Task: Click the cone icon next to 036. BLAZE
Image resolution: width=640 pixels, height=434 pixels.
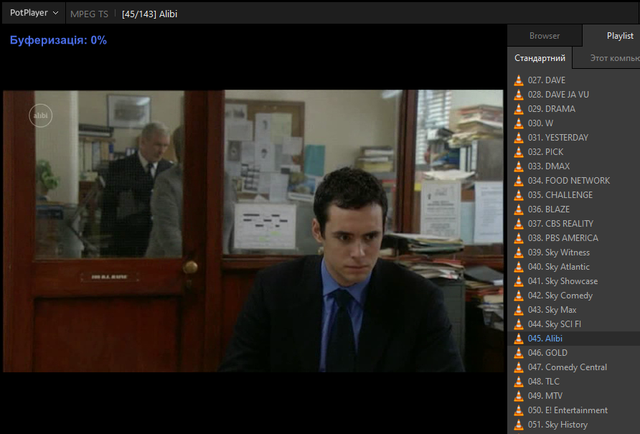Action: pyautogui.click(x=518, y=209)
